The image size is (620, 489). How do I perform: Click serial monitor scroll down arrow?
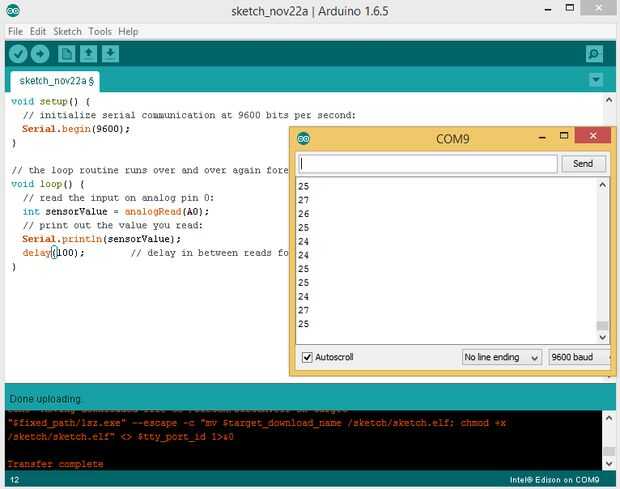(603, 337)
